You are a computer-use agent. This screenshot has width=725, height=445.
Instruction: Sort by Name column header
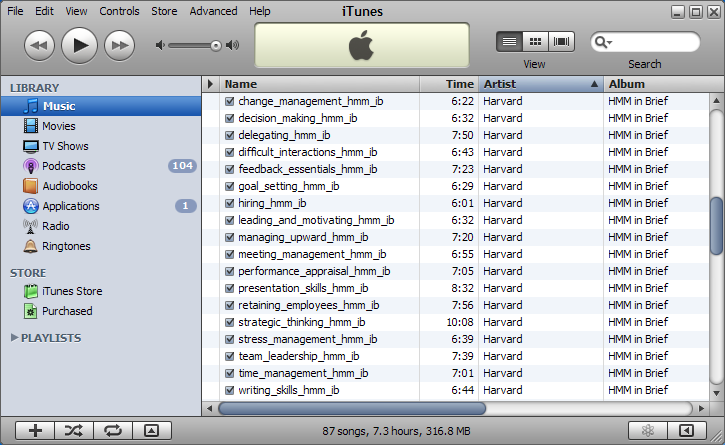319,84
